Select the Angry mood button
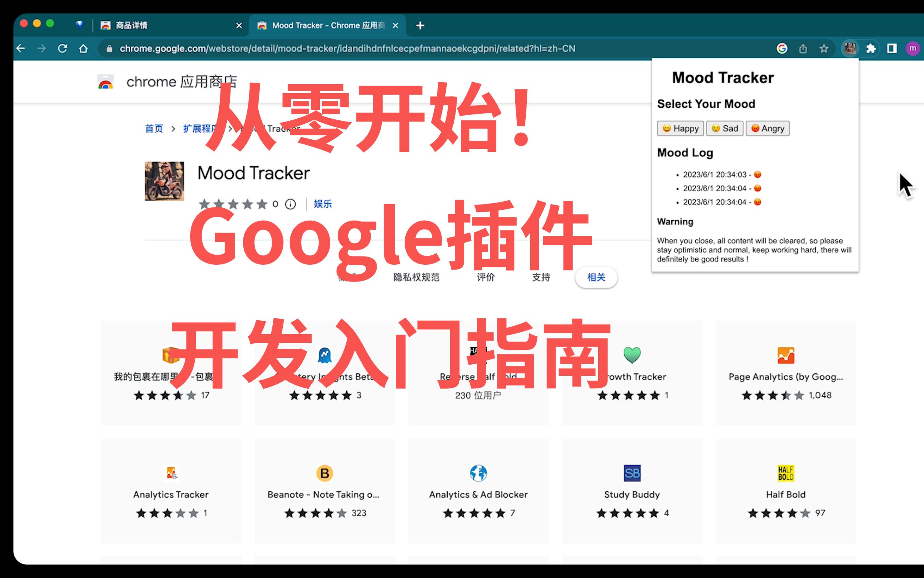This screenshot has height=578, width=924. click(768, 128)
